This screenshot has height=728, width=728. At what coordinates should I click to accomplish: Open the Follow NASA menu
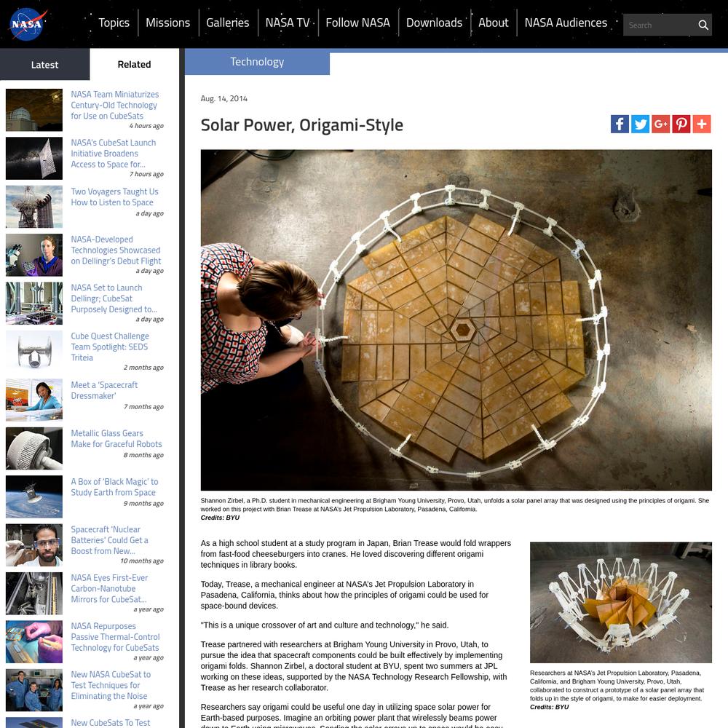[x=357, y=23]
